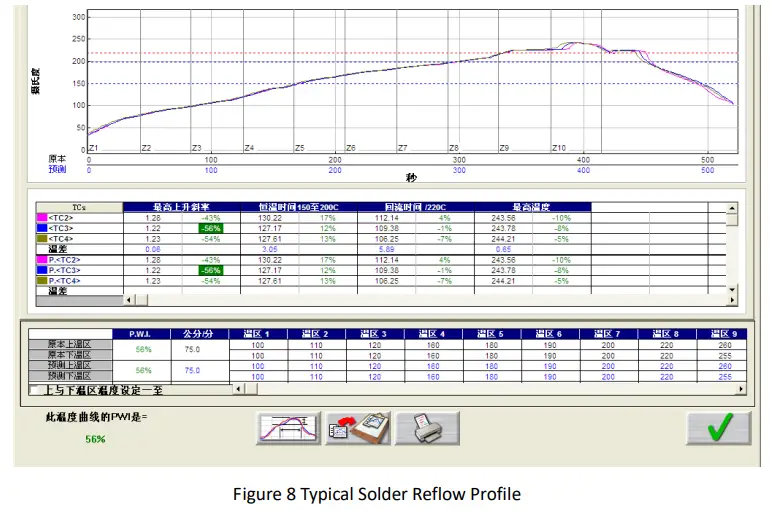This screenshot has height=511, width=772.
Task: Click the <TC4> row label
Action: coord(61,238)
